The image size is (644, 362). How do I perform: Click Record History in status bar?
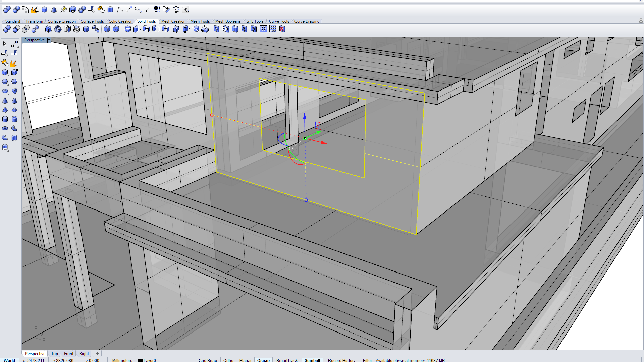[341, 360]
